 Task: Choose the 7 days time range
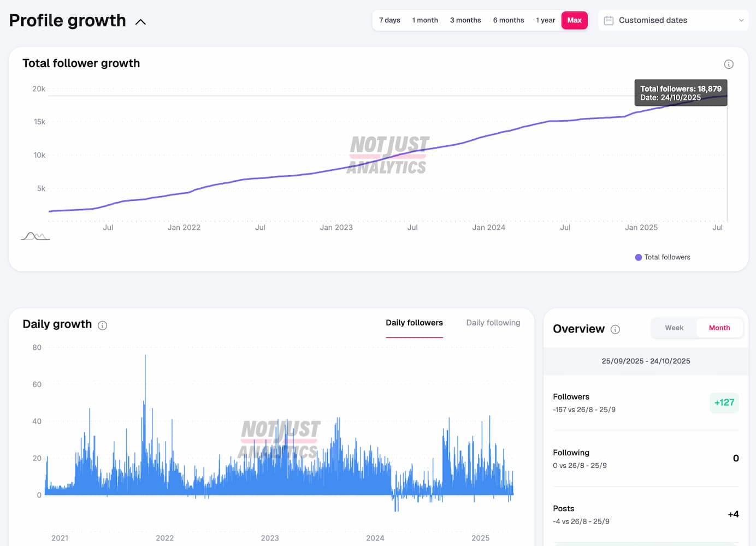389,20
